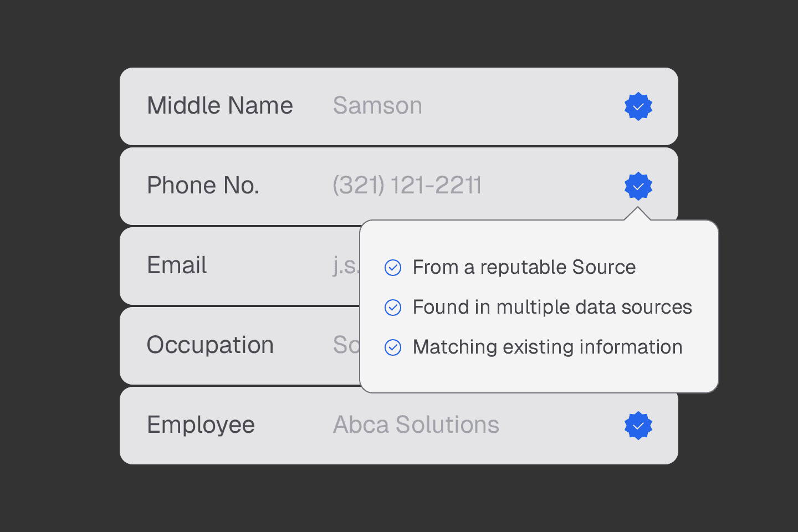
Task: Click the Middle Name label
Action: [x=219, y=106]
